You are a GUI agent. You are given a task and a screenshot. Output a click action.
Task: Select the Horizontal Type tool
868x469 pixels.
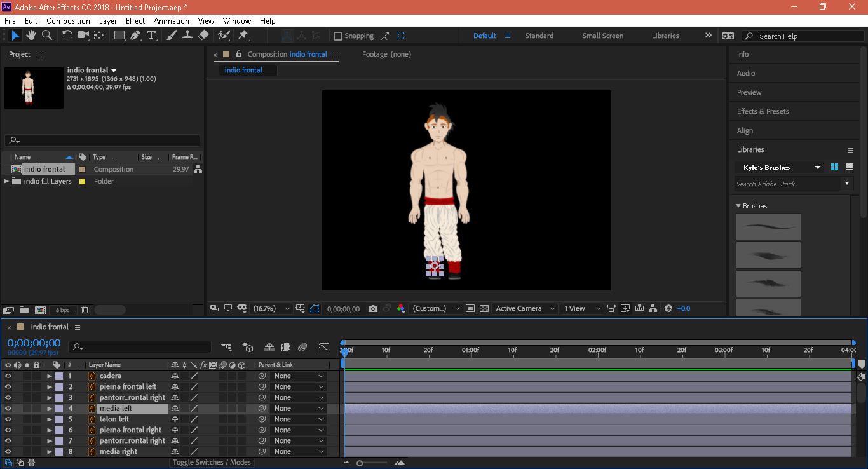pyautogui.click(x=151, y=36)
